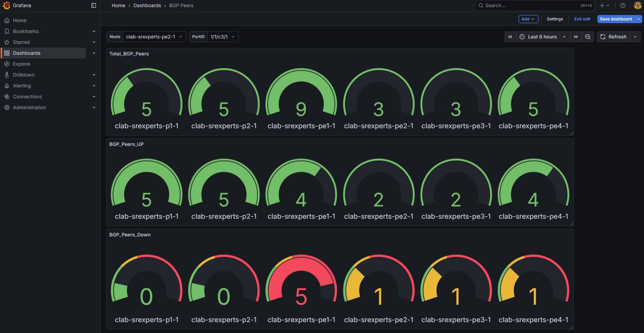Click BGP_Peers_Down red gauge showing 5

click(x=301, y=281)
